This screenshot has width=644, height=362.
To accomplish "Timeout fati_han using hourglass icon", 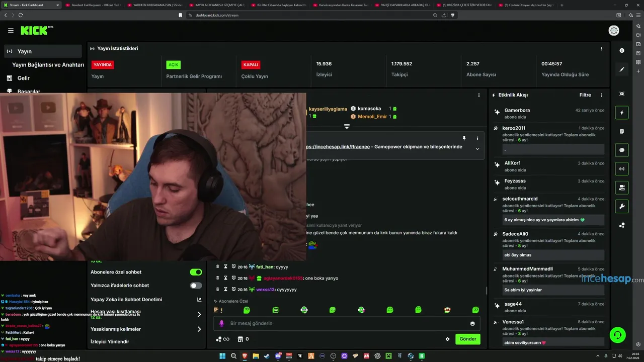I will point(226,266).
